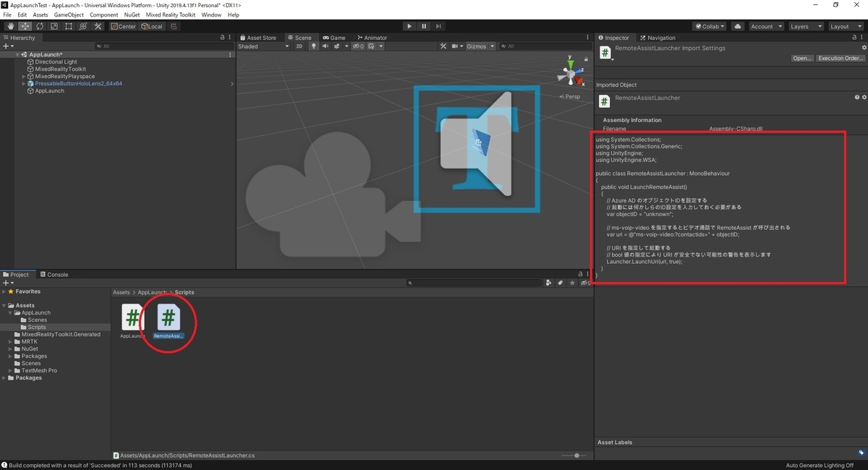Select the RemoteAssistLauncher script thumbnail
The height and width of the screenshot is (470, 868).
pos(168,317)
